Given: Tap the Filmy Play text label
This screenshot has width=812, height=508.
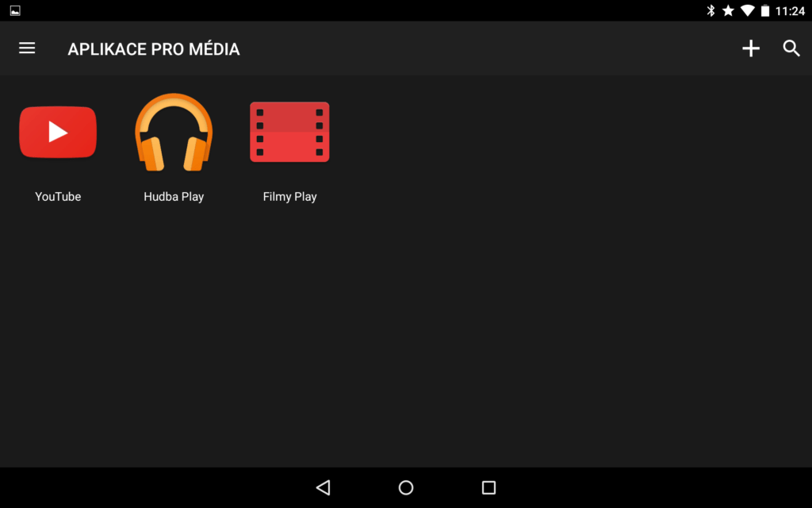Looking at the screenshot, I should pos(289,197).
